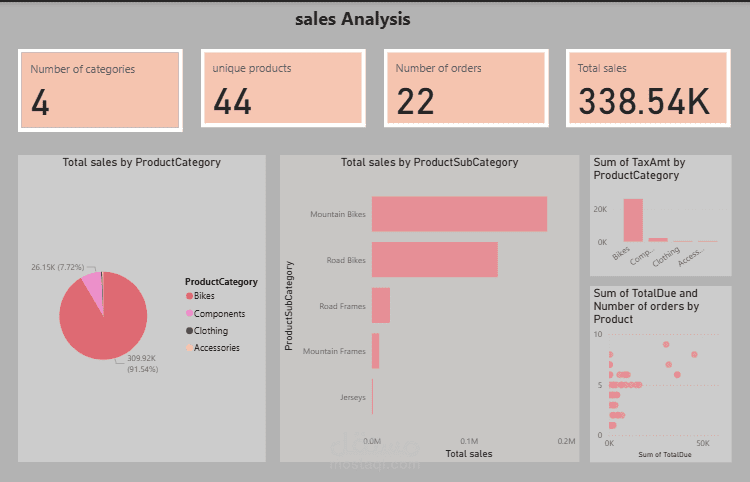The image size is (750, 482).
Task: Select the Total sales by ProductSubCategory title
Action: coord(429,163)
